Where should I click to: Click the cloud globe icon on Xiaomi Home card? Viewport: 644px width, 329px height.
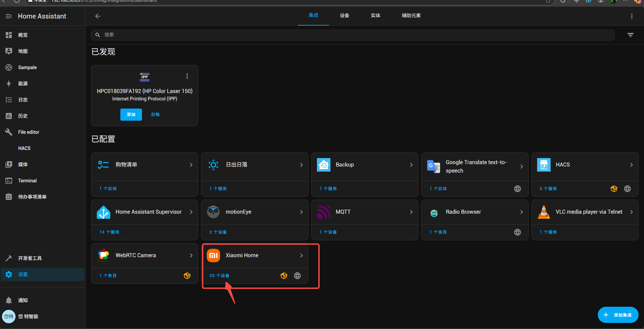[x=297, y=276]
